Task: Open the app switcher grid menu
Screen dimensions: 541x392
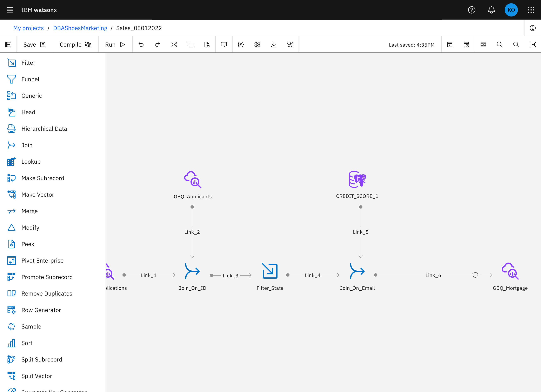Action: point(531,10)
